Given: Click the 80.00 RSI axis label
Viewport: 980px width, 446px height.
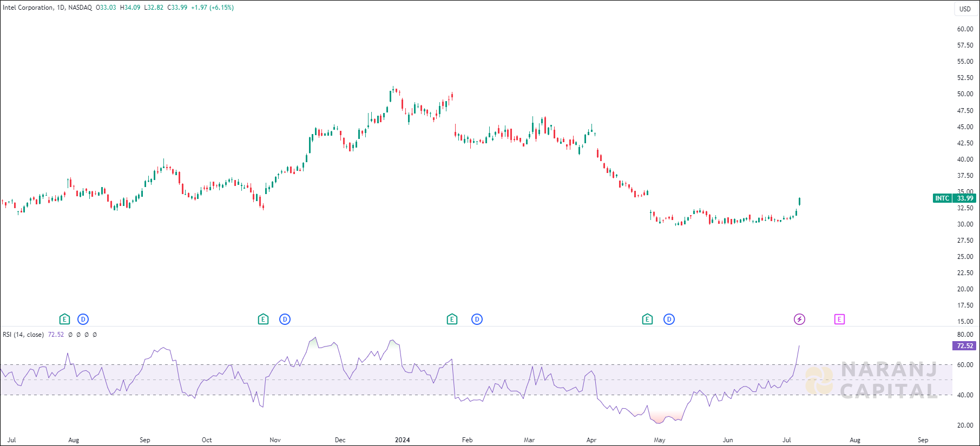Looking at the screenshot, I should point(965,335).
